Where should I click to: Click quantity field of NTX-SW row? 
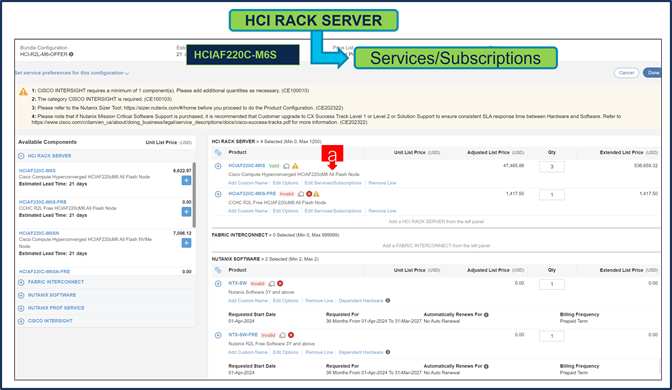[552, 285]
